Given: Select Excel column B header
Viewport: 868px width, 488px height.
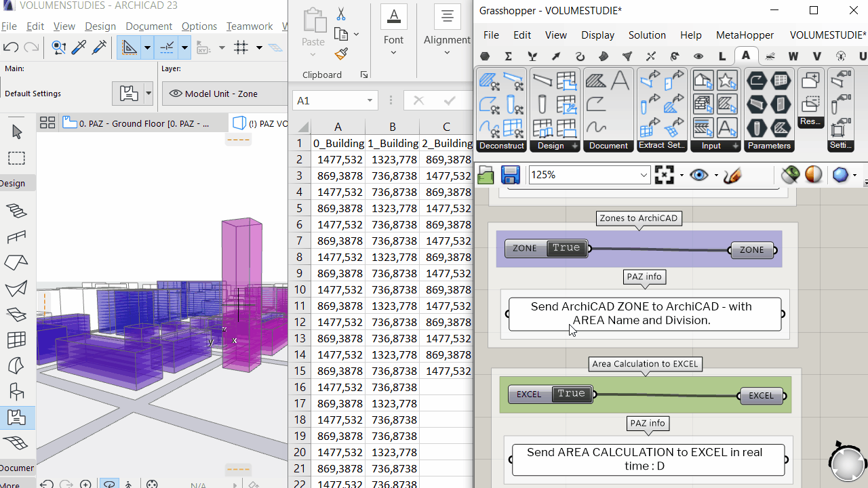Looking at the screenshot, I should (392, 127).
